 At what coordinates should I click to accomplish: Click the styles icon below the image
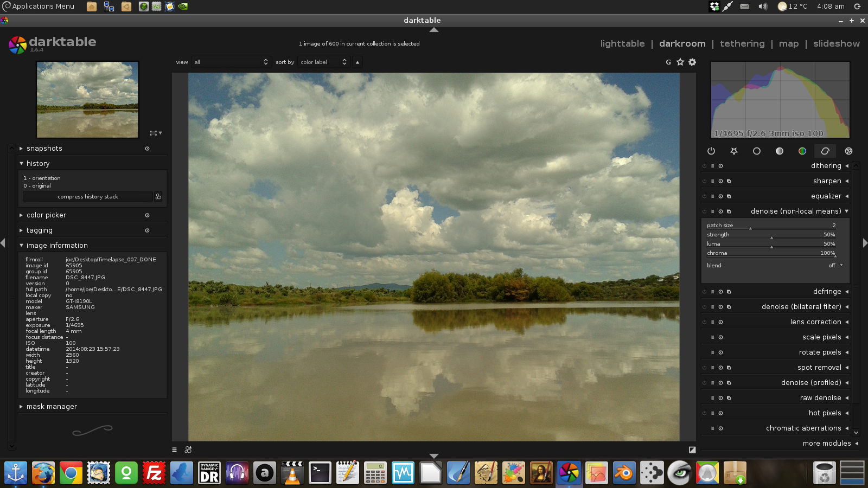tap(188, 450)
